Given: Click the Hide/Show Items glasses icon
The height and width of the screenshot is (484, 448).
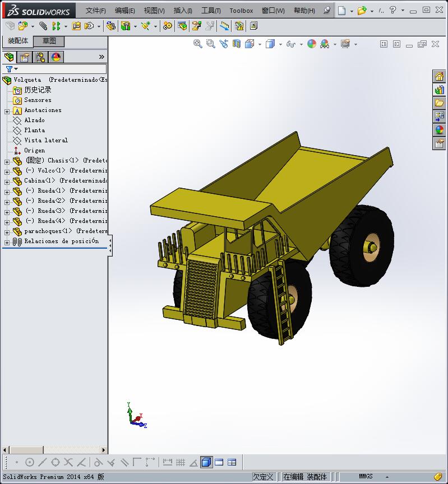Looking at the screenshot, I should coord(291,44).
